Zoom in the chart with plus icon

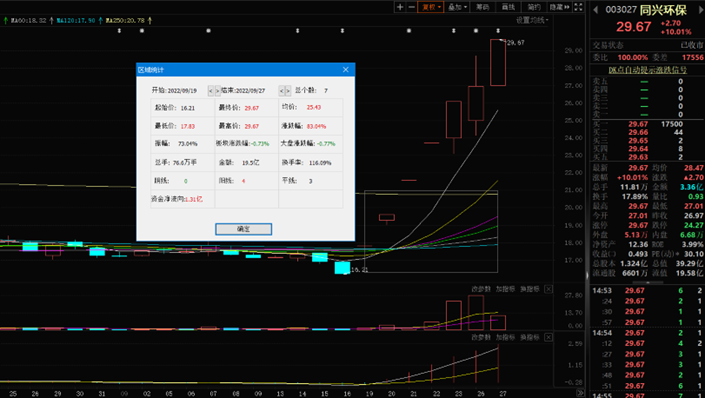(x=400, y=7)
